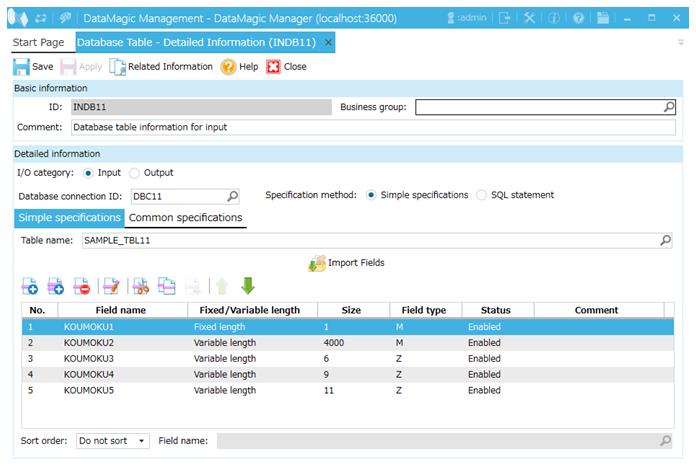Click the delete field row icon
The image size is (696, 466).
click(82, 287)
